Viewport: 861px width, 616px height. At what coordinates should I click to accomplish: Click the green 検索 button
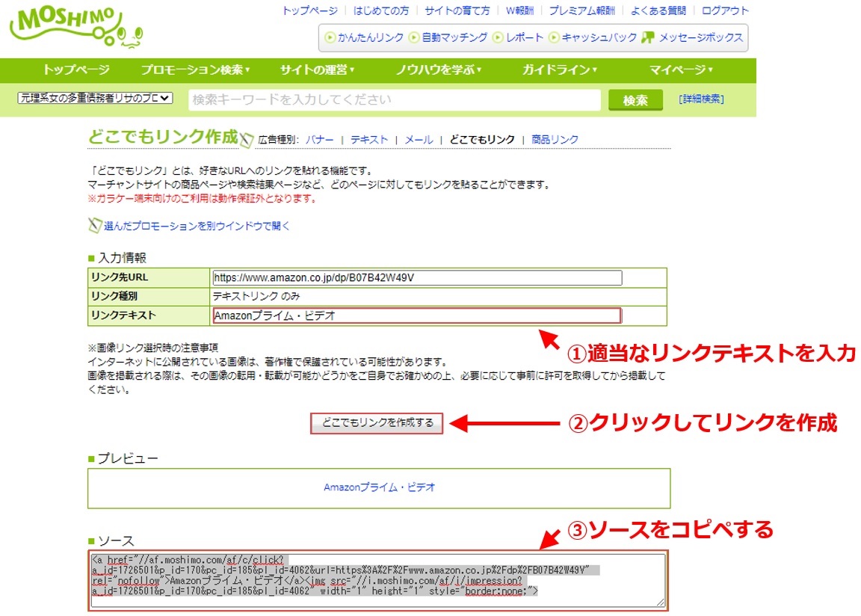pos(635,100)
